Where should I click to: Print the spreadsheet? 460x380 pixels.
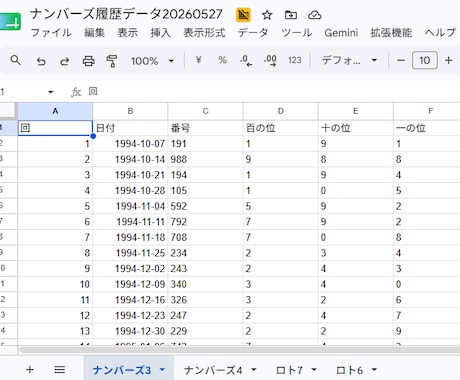(x=88, y=61)
